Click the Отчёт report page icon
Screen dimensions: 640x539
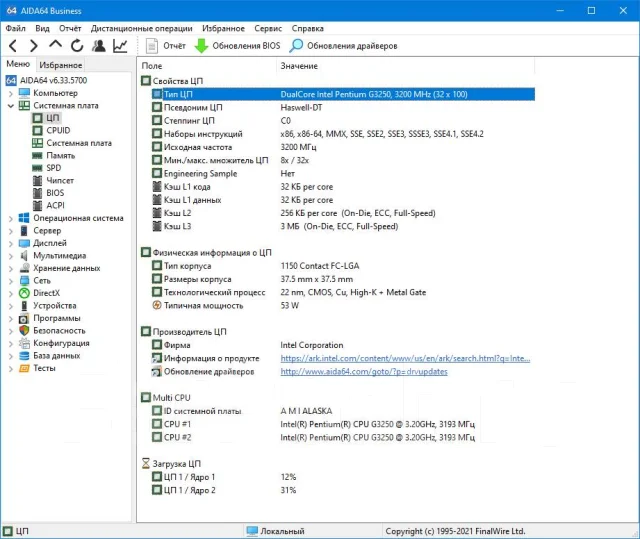click(152, 46)
